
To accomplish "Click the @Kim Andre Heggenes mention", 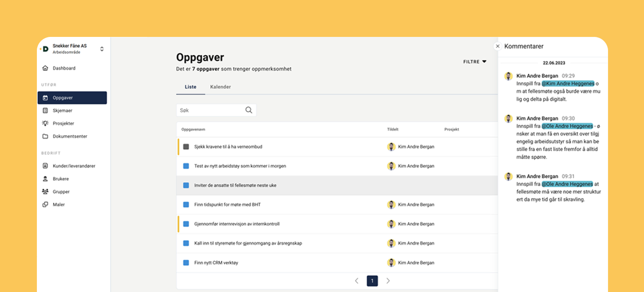I will click(567, 84).
